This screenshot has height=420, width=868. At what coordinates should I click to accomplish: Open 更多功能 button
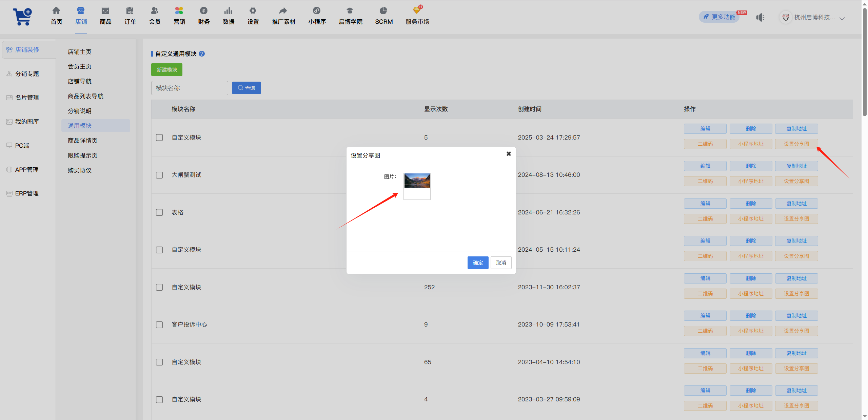click(x=719, y=17)
